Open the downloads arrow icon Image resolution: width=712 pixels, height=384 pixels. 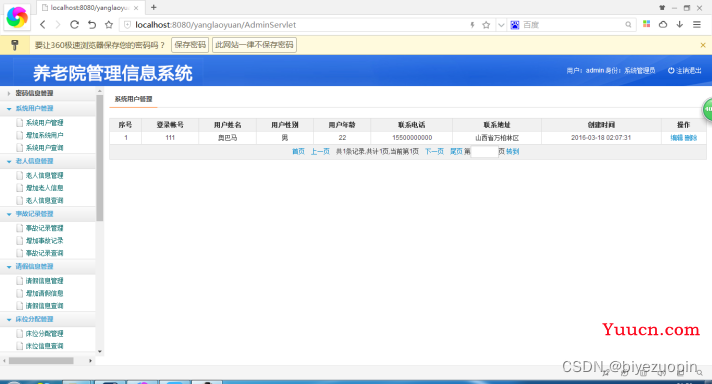[680, 25]
